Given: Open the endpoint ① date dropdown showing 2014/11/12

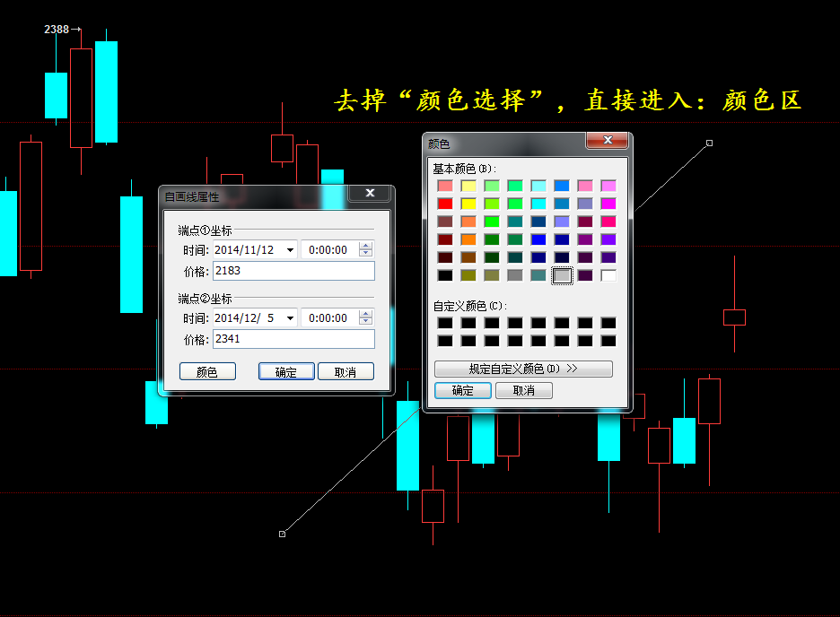Looking at the screenshot, I should tap(290, 250).
